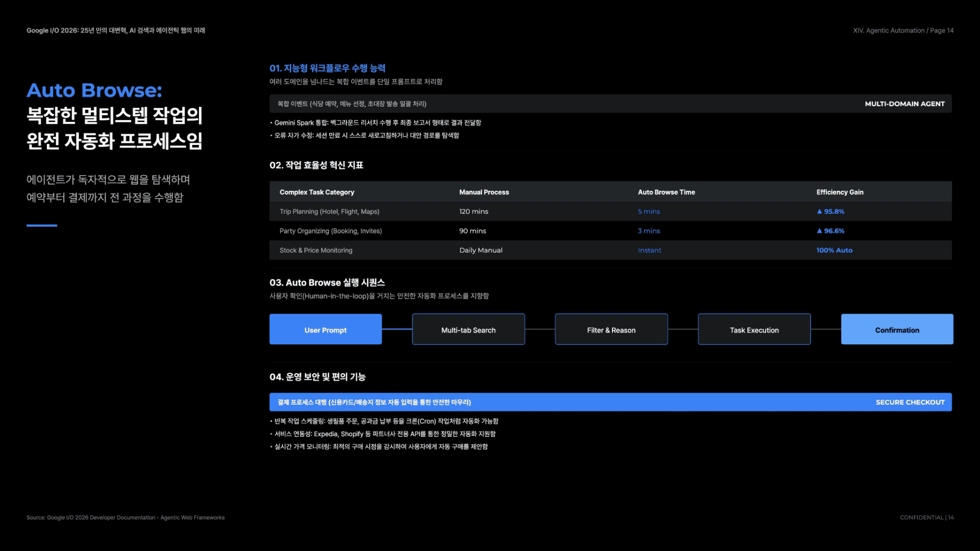Click the Complex Task Category column header

coord(317,192)
